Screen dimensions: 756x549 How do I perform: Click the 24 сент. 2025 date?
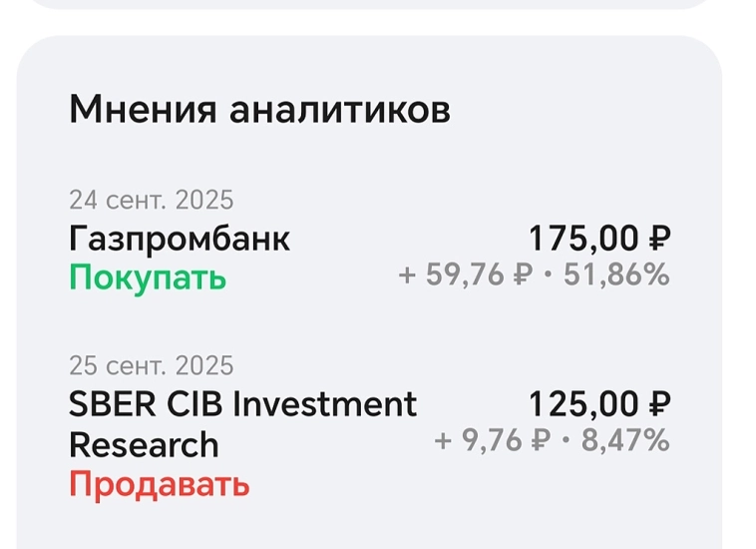coord(151,201)
